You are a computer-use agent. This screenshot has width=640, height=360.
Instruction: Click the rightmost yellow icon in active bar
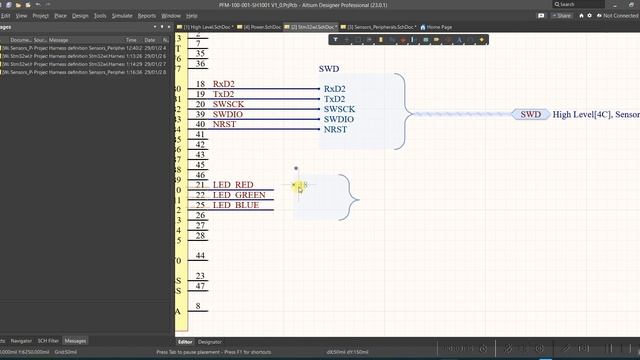click(x=482, y=40)
